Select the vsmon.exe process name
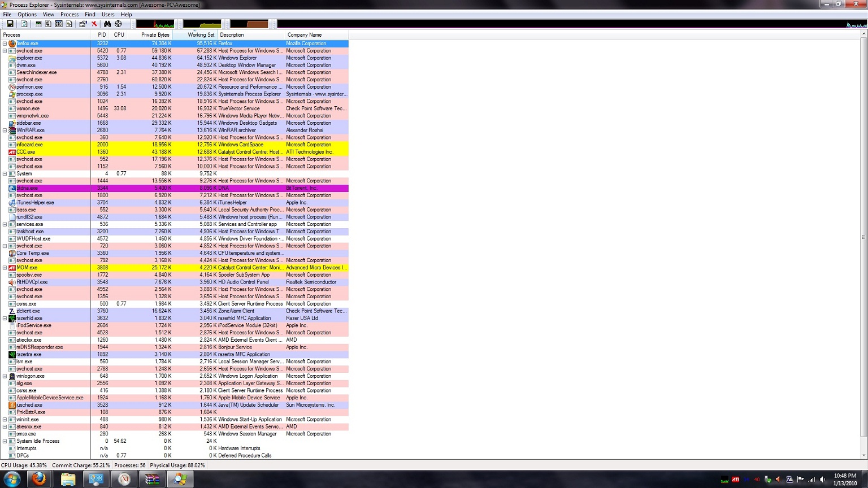 [x=28, y=108]
